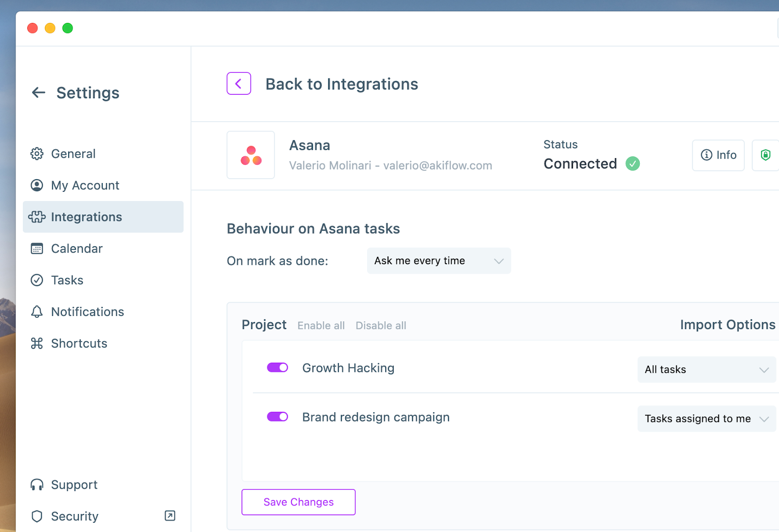This screenshot has width=779, height=532.
Task: Open the On mark as done dropdown
Action: (439, 261)
